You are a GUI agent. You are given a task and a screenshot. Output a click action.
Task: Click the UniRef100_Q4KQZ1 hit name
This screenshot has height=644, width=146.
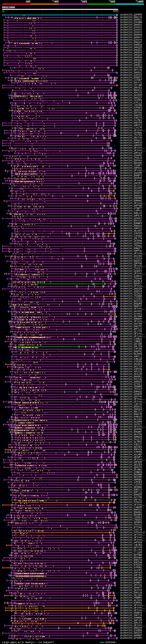tap(131, 50)
